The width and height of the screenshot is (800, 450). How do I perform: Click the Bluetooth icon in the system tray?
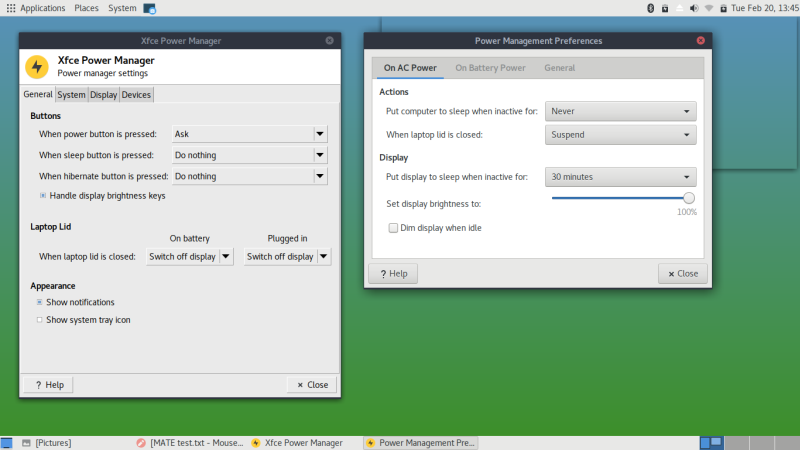click(650, 8)
